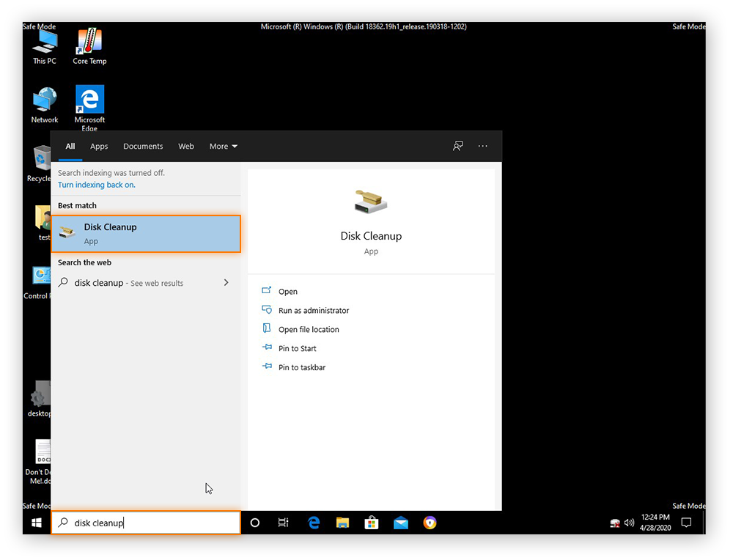The height and width of the screenshot is (560, 733).
Task: Click the Pin to Start pin icon
Action: tap(267, 347)
